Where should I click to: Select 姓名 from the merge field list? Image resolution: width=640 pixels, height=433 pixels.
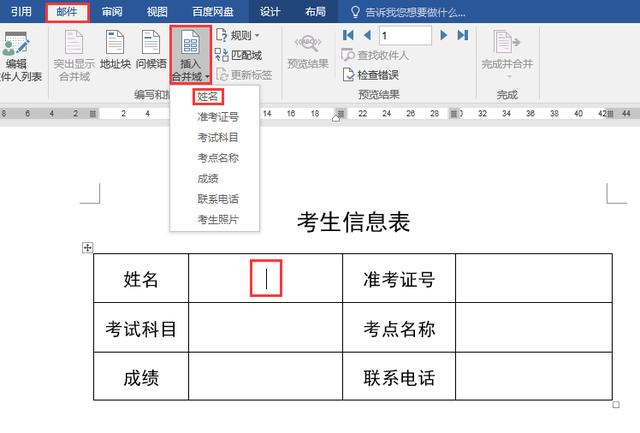point(208,96)
